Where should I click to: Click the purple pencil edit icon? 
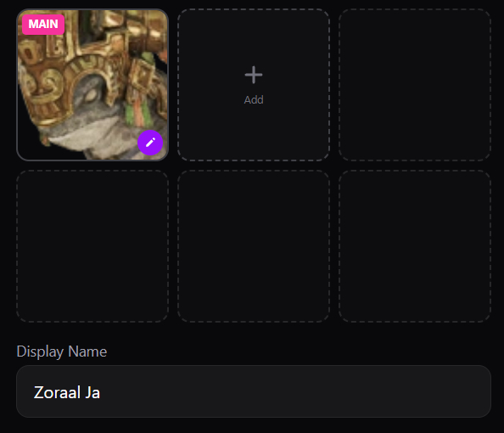150,143
